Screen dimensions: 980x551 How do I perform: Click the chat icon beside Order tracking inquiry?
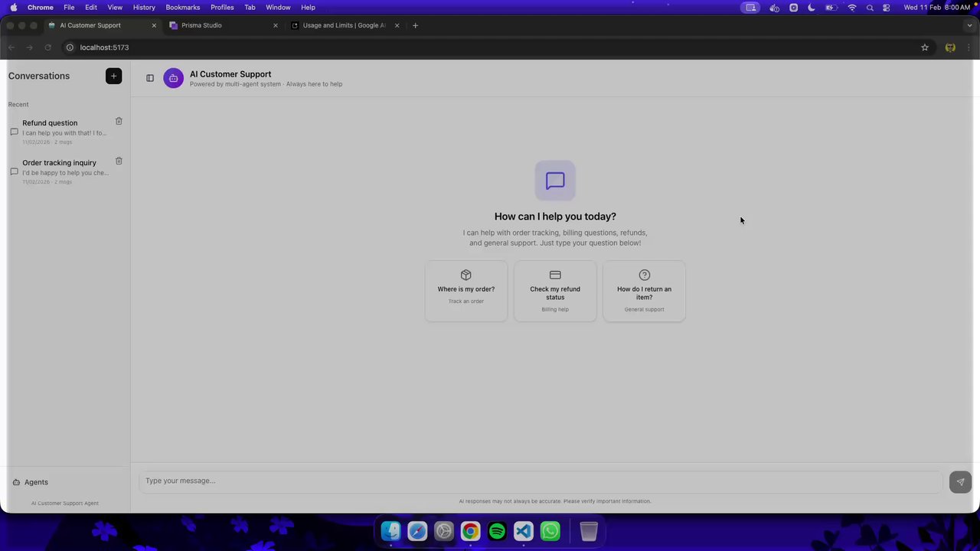[x=14, y=171]
